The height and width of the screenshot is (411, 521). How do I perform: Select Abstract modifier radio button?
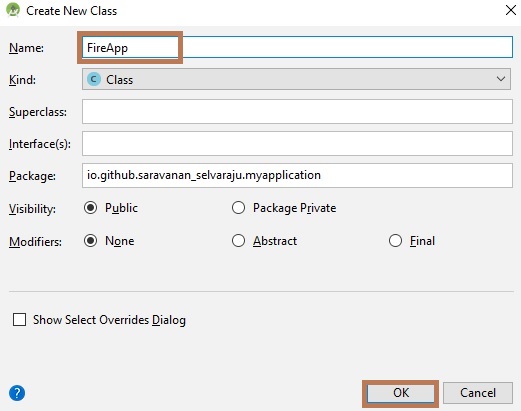238,241
